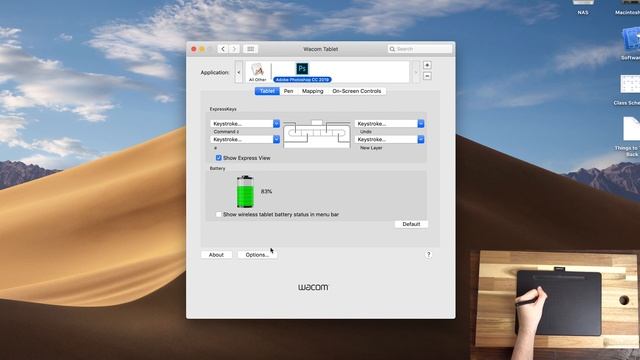This screenshot has width=640, height=360.
Task: Open the NAS drive on the desktop
Action: point(583,8)
